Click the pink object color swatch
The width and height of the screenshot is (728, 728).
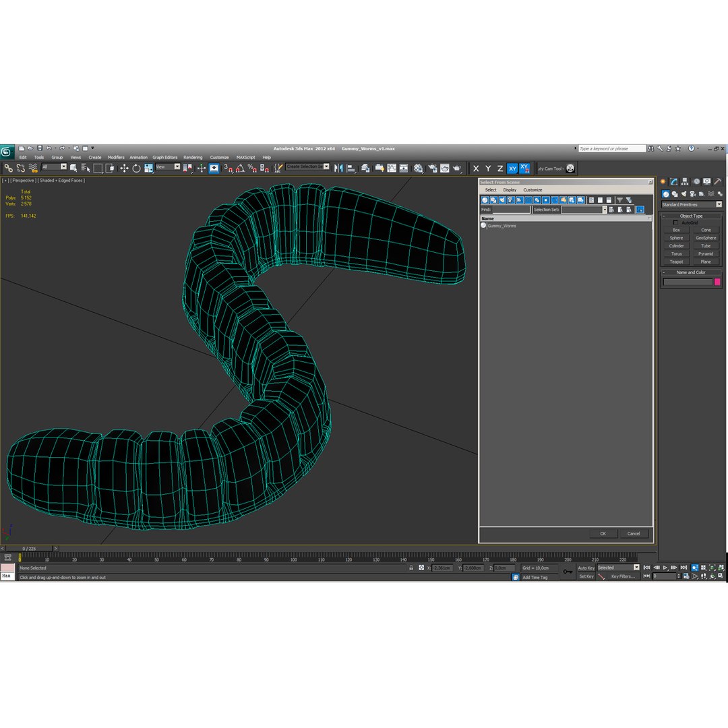click(x=717, y=282)
